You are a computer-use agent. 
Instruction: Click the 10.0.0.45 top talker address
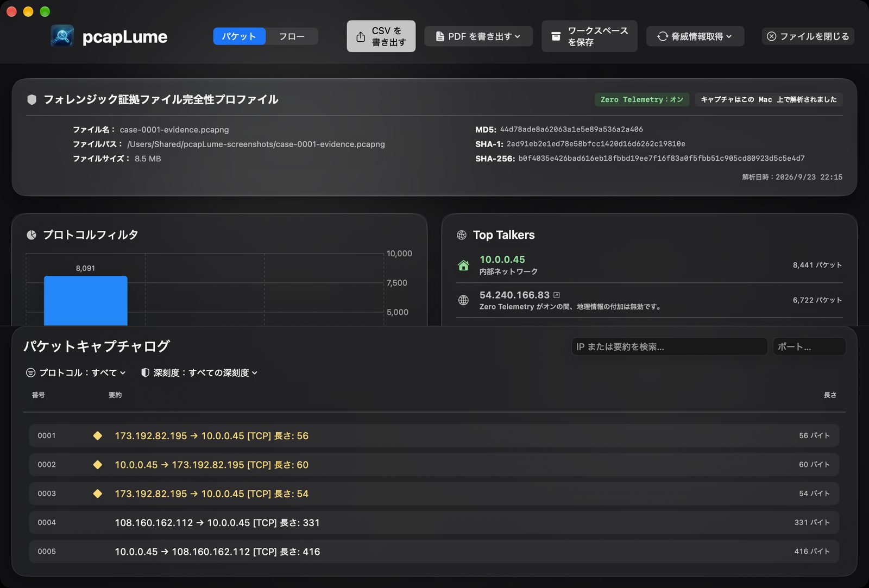[x=502, y=260]
